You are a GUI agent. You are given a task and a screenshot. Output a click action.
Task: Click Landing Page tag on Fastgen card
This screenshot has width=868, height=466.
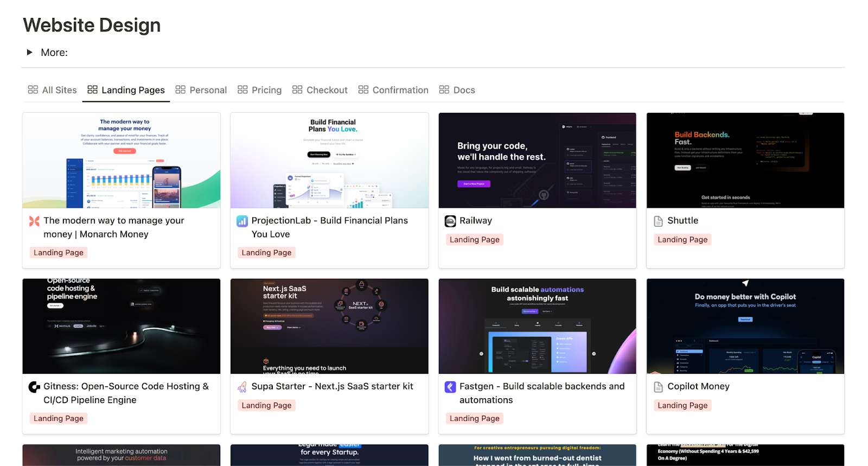(475, 419)
